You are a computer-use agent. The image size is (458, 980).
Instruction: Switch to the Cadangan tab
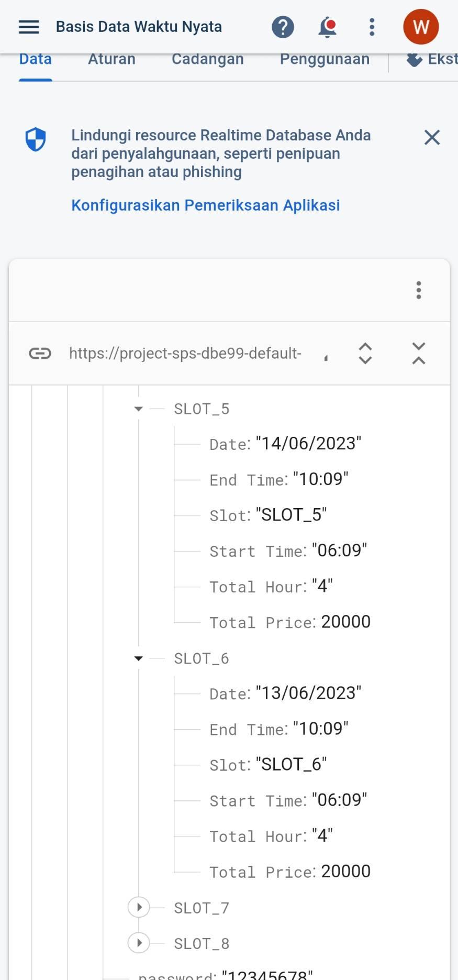click(207, 60)
